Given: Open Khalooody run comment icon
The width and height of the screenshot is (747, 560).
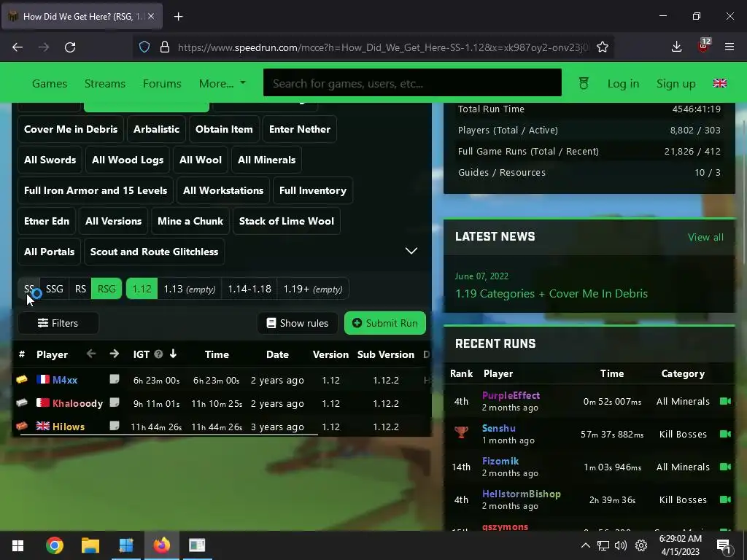Looking at the screenshot, I should pyautogui.click(x=115, y=402).
